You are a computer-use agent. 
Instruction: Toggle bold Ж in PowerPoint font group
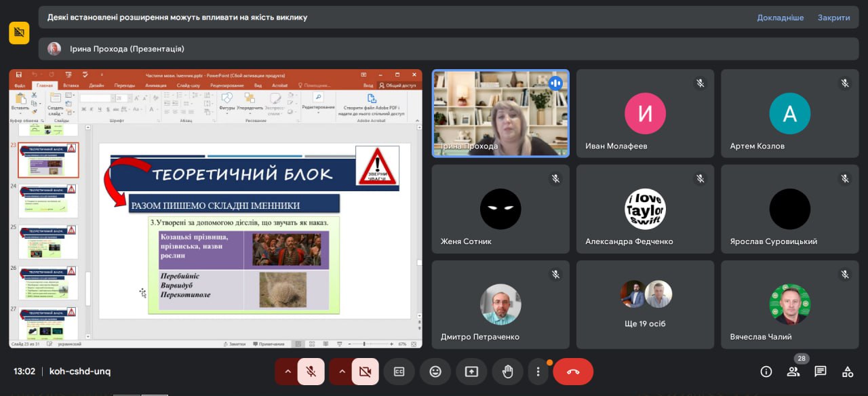[x=83, y=109]
